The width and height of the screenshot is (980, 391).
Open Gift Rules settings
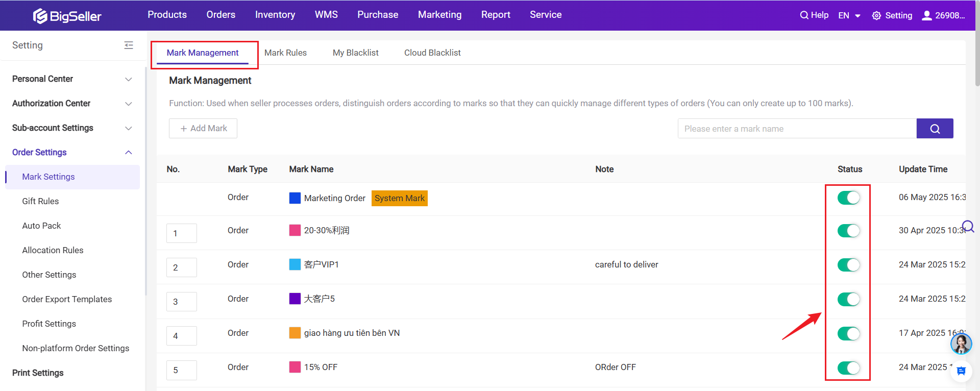click(x=40, y=202)
